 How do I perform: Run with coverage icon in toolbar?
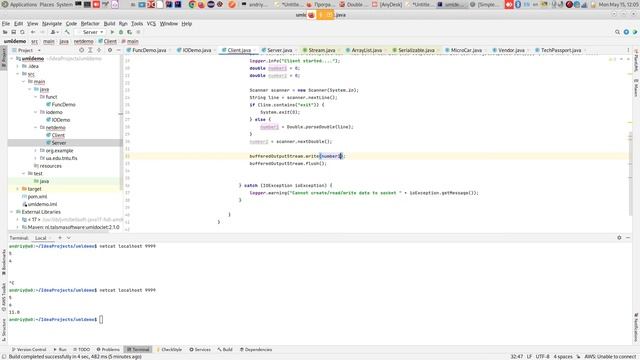129,32
